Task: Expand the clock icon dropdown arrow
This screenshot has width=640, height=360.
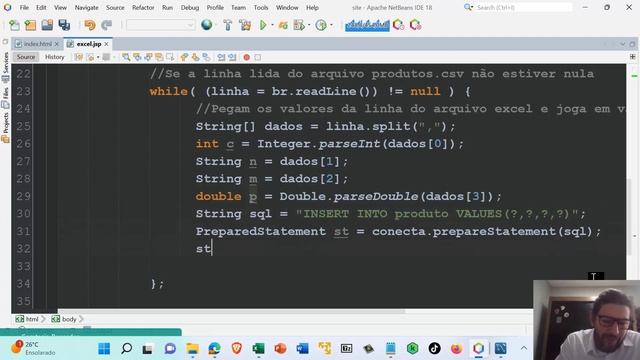Action: click(x=331, y=25)
